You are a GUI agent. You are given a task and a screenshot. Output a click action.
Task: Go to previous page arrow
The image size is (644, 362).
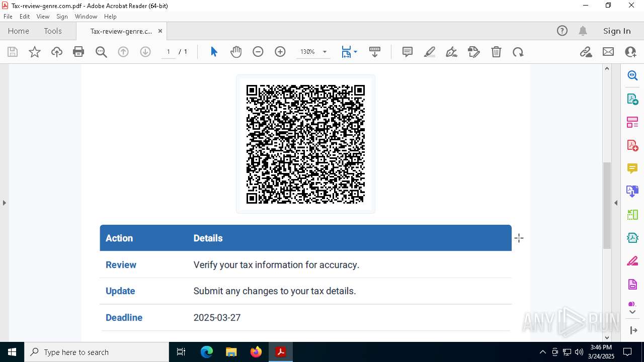pos(123,52)
